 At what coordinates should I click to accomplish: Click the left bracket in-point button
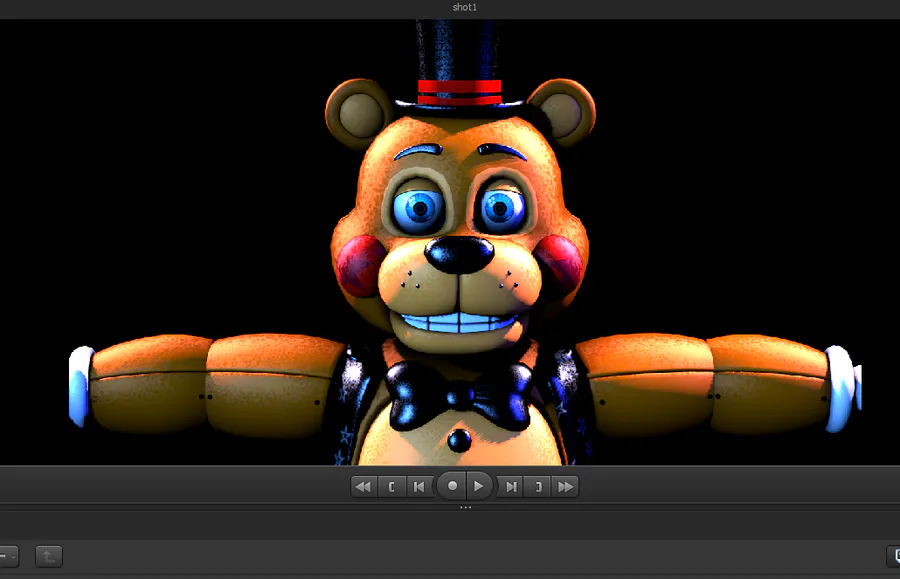(391, 487)
